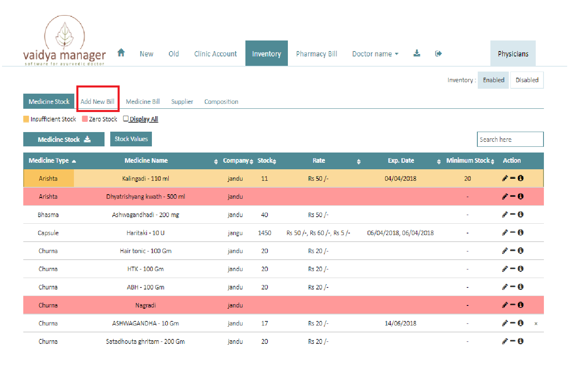Click minus icon for Haritaki - 10 U
588x368 pixels.
(513, 233)
